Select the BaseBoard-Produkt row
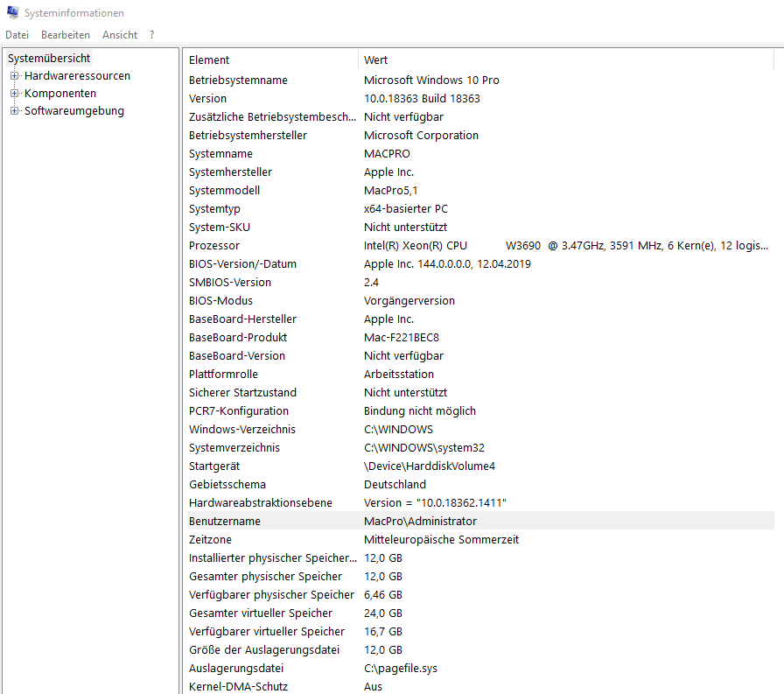Image resolution: width=784 pixels, height=694 pixels. click(x=480, y=338)
